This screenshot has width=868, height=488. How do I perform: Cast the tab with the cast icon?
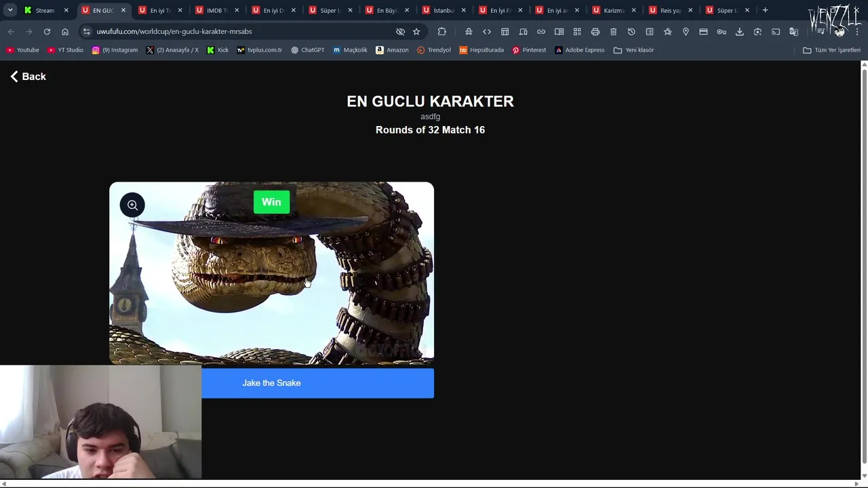(776, 31)
